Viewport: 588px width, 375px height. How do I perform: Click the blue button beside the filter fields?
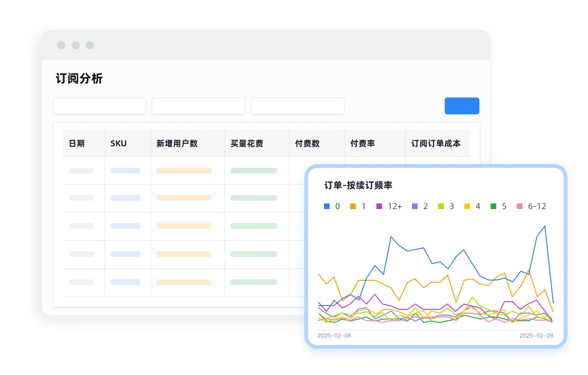point(462,106)
